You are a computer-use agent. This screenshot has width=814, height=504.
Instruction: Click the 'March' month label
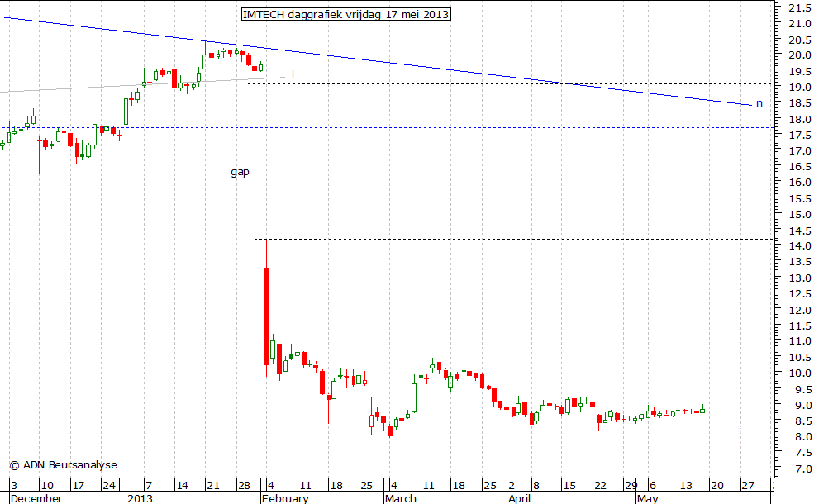(401, 498)
